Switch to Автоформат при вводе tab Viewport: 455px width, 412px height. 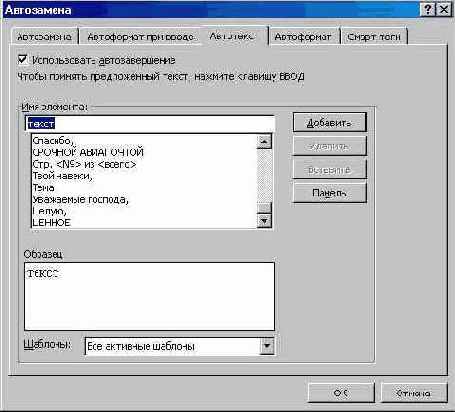141,36
